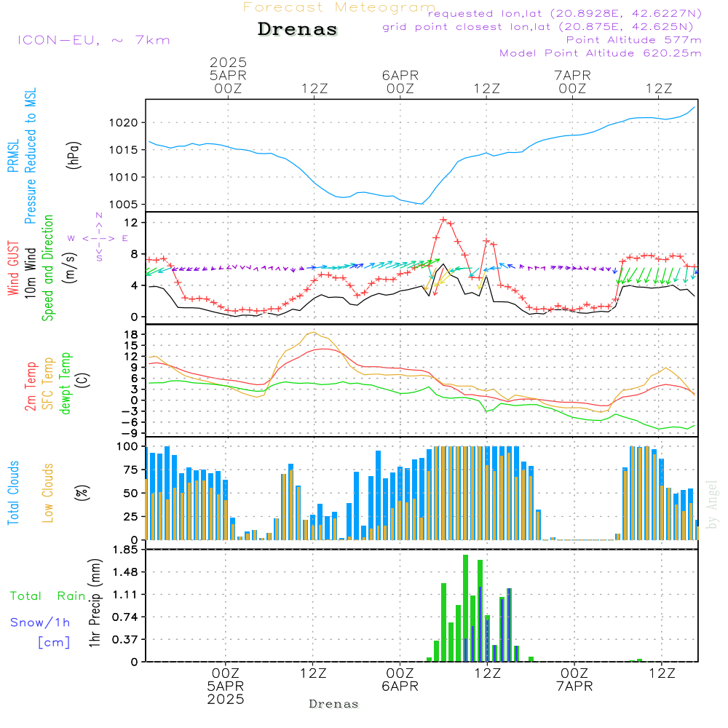Screen dimensions: 728x728
Task: Click the 'dewpt Temp' green legend label
Action: pos(65,383)
